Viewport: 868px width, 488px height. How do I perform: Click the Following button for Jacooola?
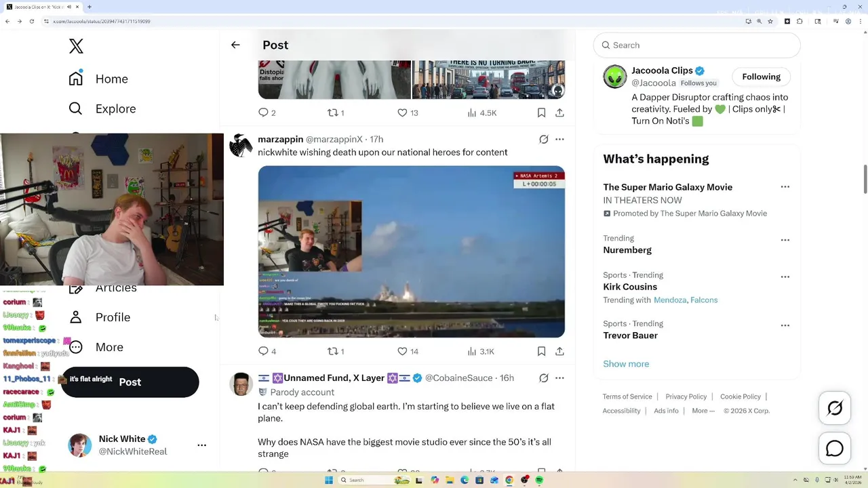[761, 77]
